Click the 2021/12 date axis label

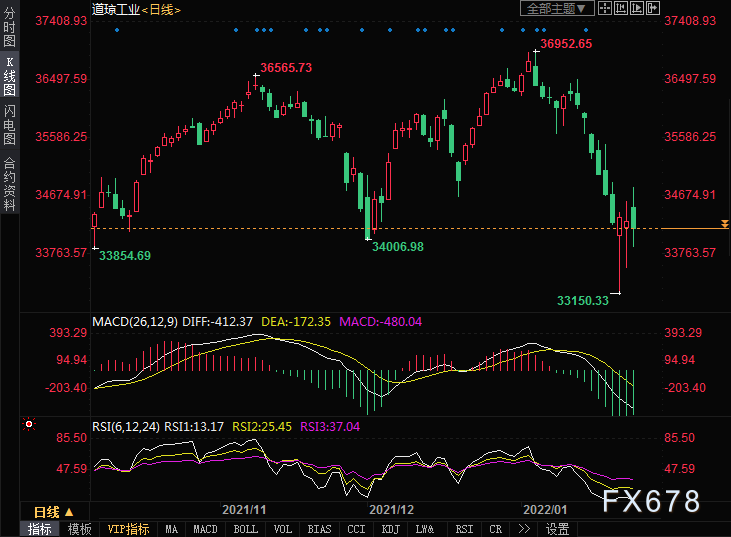(x=391, y=509)
